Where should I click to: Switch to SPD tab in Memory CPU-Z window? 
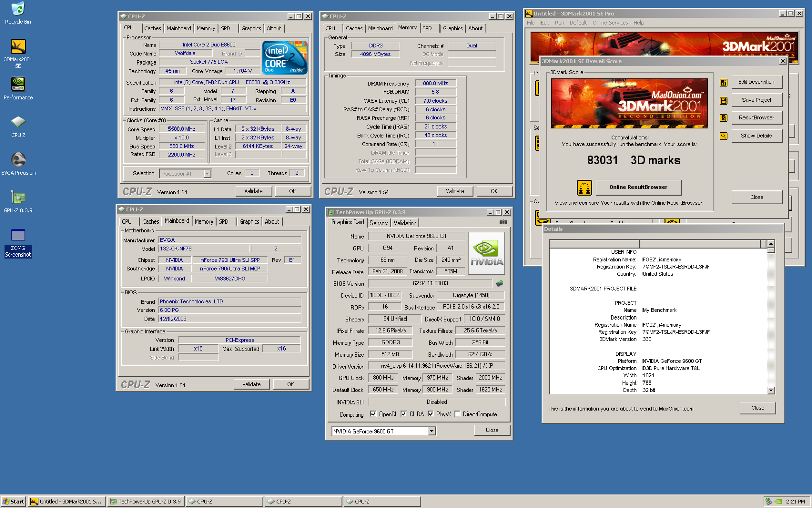427,28
